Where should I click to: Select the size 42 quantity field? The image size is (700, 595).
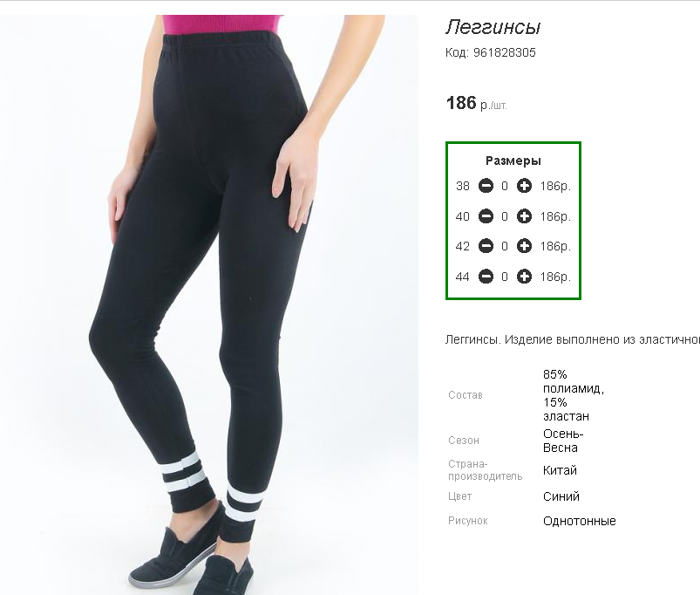[505, 247]
